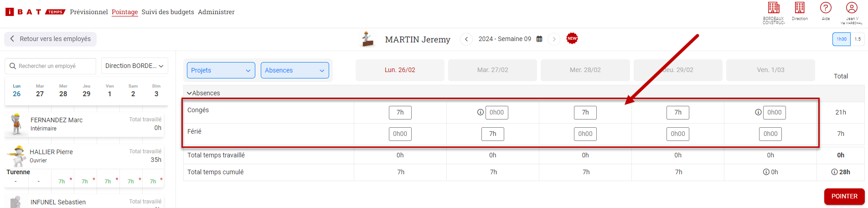Click the red POINTER button
Screen dimensions: 868x208
[844, 197]
